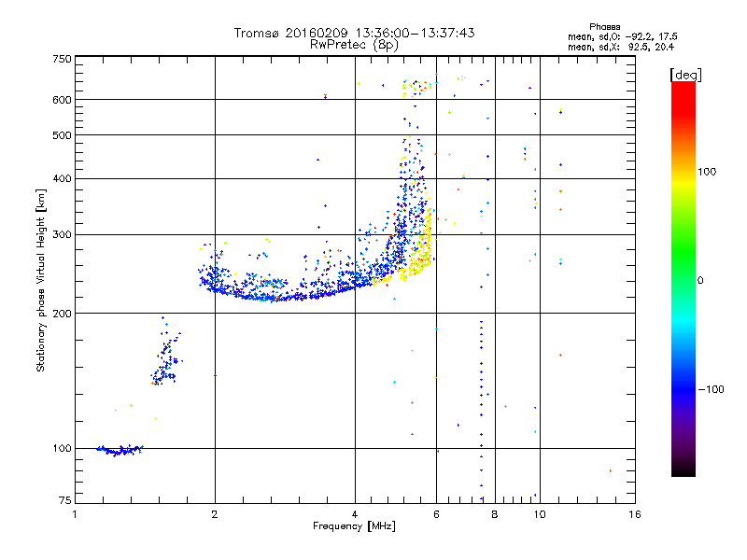Click the blue echo cluster between 140 and 200 km
747x560 pixels.
point(166,353)
